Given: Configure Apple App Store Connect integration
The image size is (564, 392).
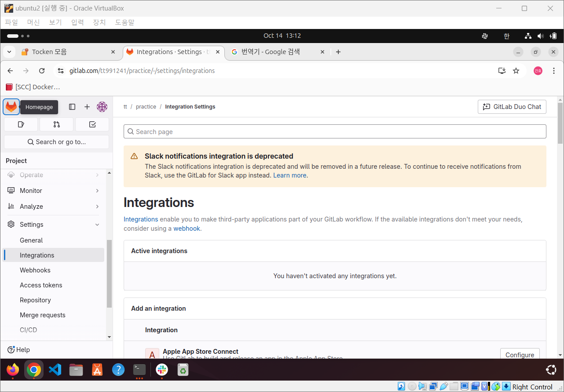Looking at the screenshot, I should pyautogui.click(x=520, y=355).
